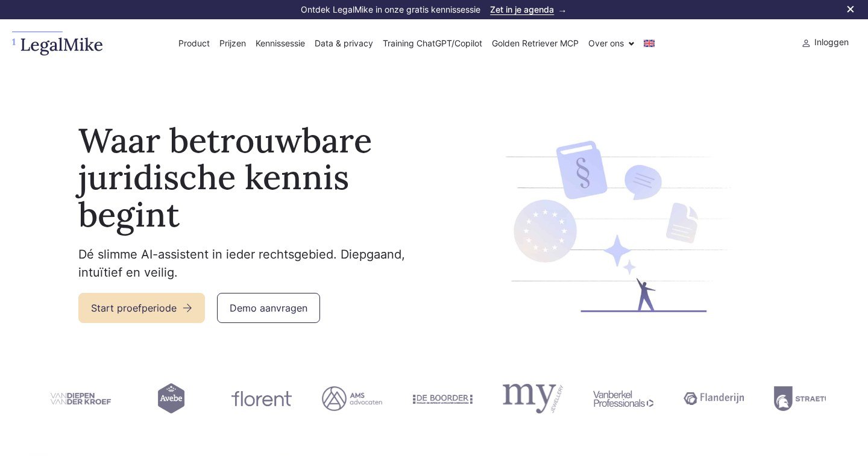Click Start proefperiode button

(142, 308)
